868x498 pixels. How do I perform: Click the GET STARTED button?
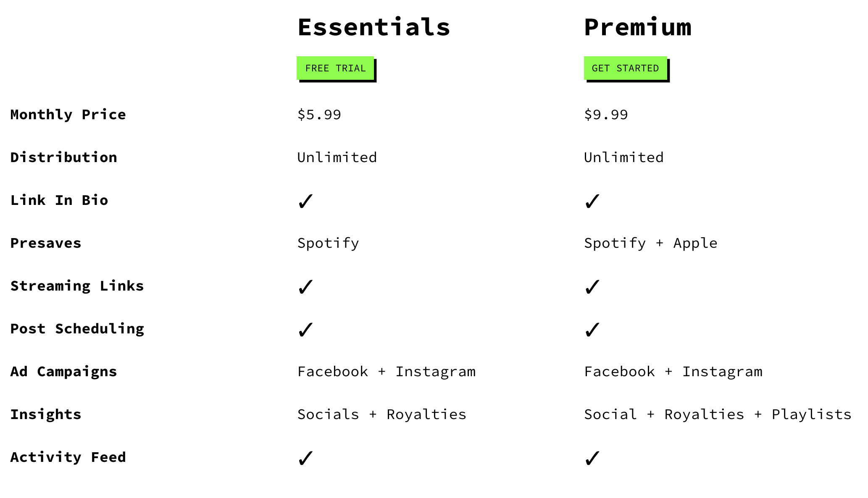625,68
